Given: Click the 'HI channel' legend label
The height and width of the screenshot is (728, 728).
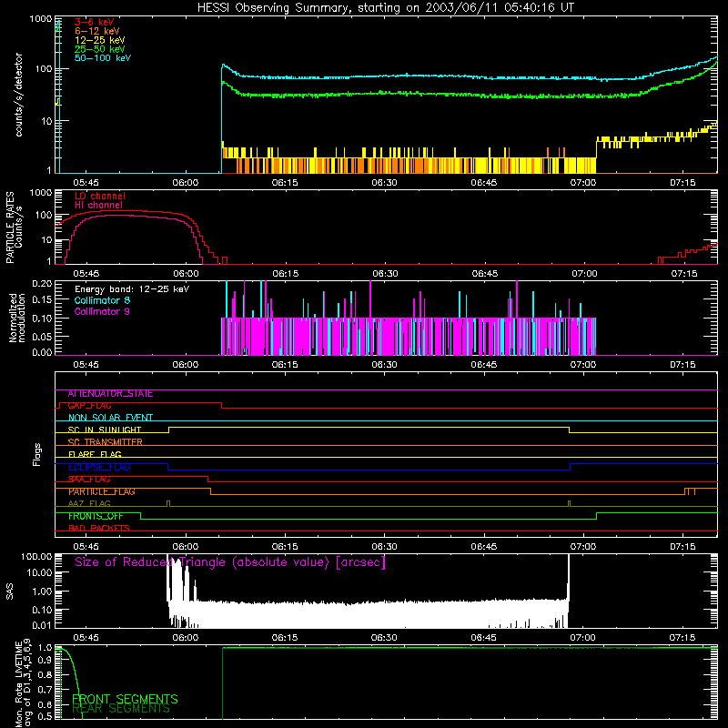Looking at the screenshot, I should 98,206.
